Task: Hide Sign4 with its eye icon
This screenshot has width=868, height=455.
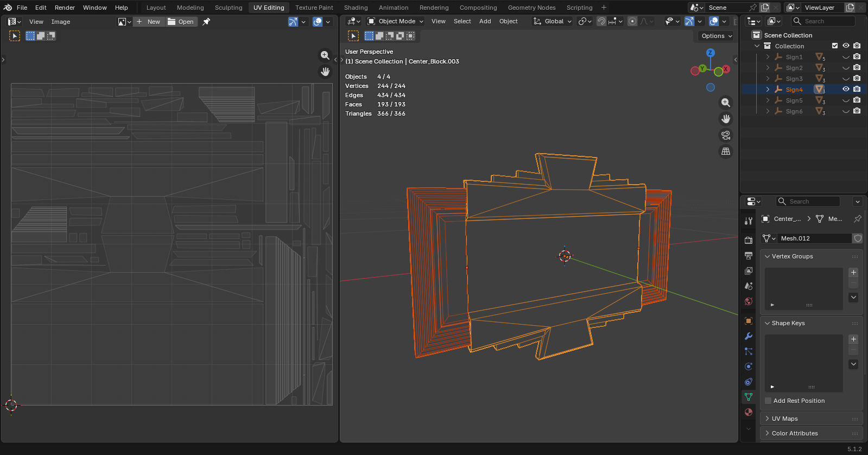Action: coord(846,89)
